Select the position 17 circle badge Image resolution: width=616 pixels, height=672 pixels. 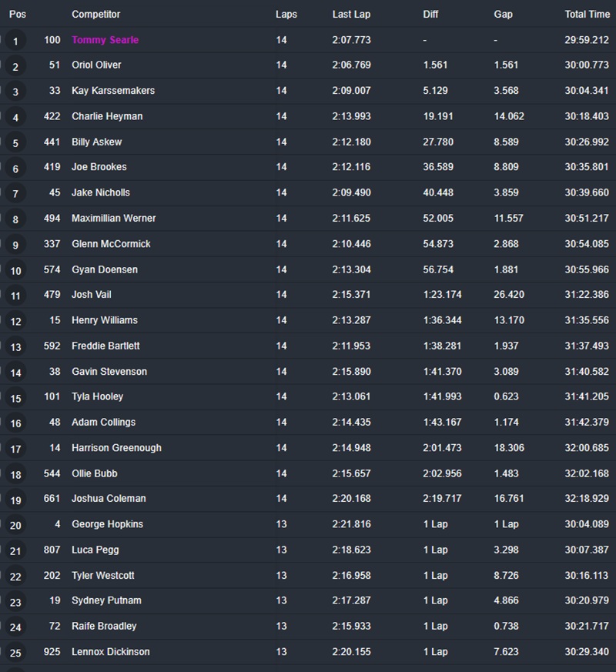pos(15,449)
